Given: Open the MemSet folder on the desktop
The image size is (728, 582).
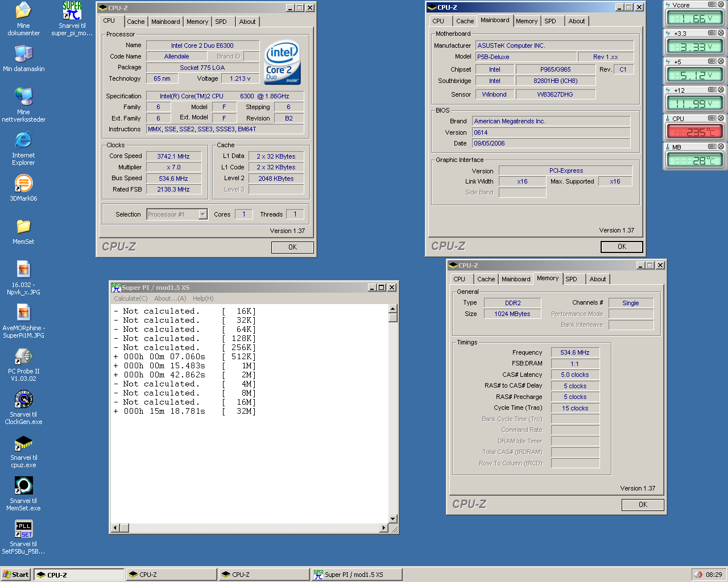Looking at the screenshot, I should point(23,231).
